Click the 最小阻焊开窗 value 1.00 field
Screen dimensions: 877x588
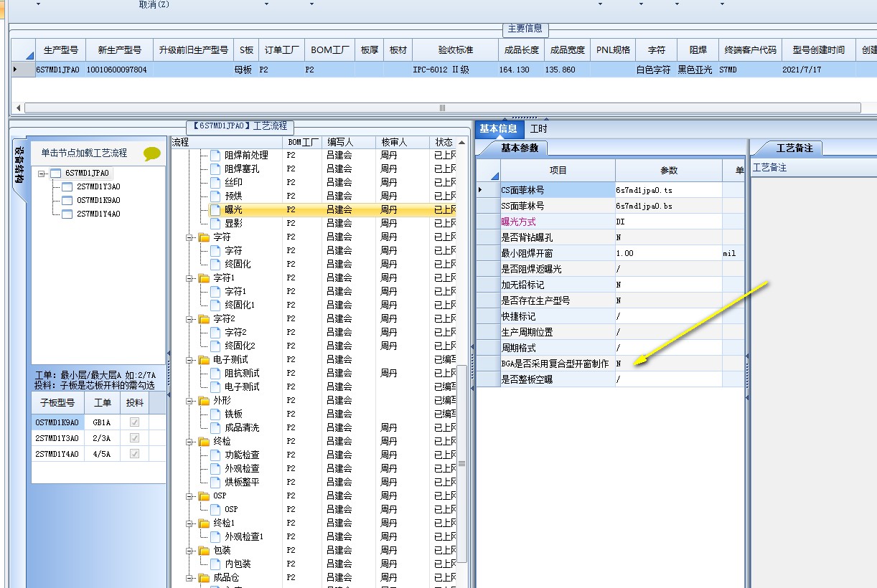coord(668,253)
